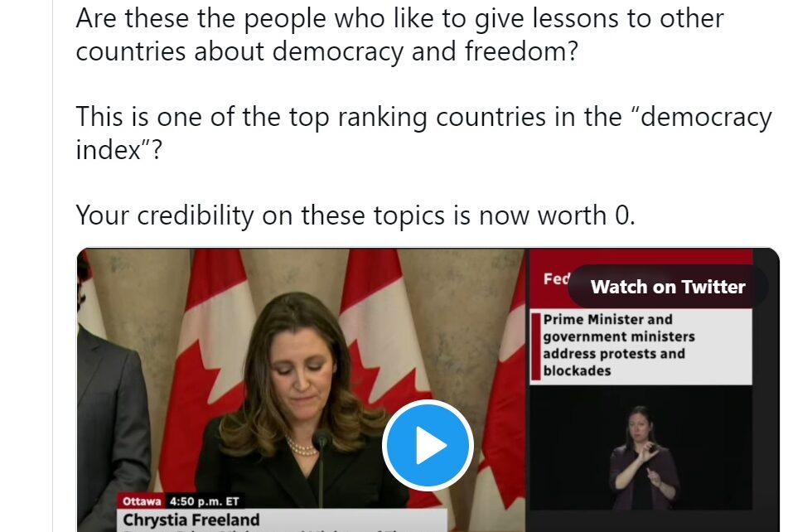Viewport: 788px width, 532px height.
Task: Click the sign language interpreter inset
Action: 641,447
